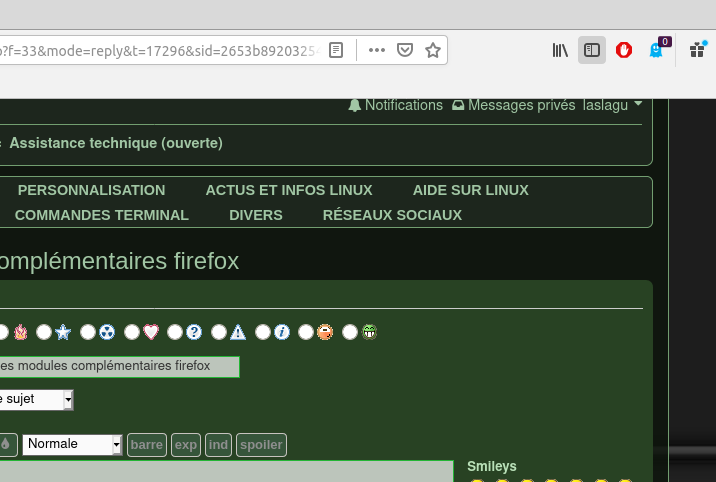Toggle the sidebar button in the toolbar
716x482 pixels.
[592, 50]
